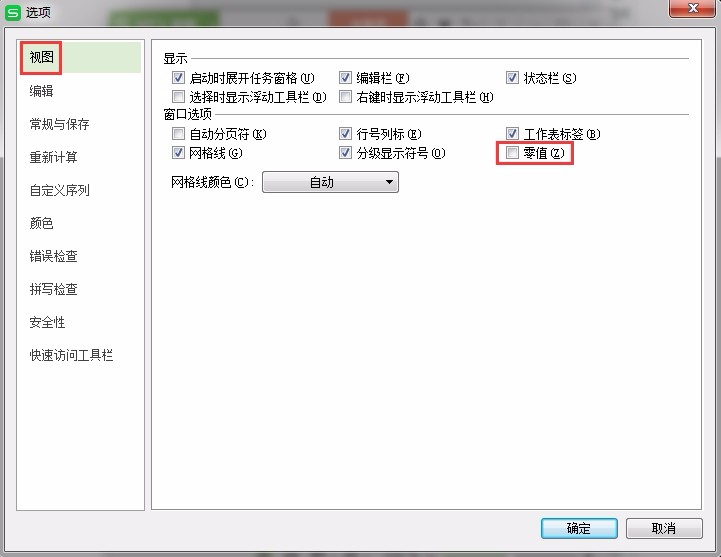The height and width of the screenshot is (557, 721).
Task: Uncheck 工作表标签 checkbox
Action: [512, 134]
